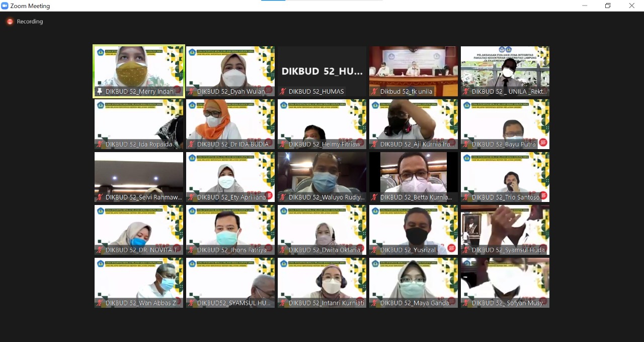Click the Dwita Oktaria name label
The height and width of the screenshot is (342, 644).
(x=325, y=250)
